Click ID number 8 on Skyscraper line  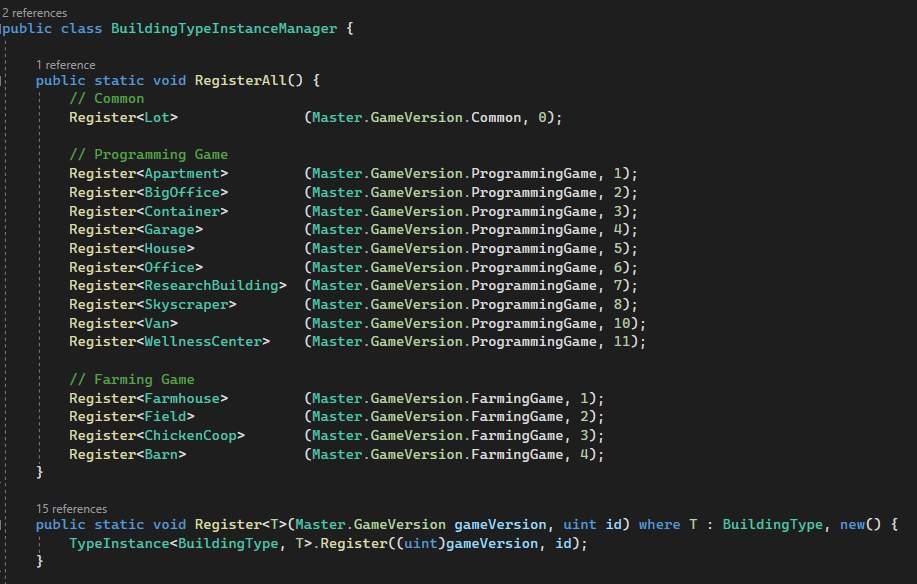point(618,305)
